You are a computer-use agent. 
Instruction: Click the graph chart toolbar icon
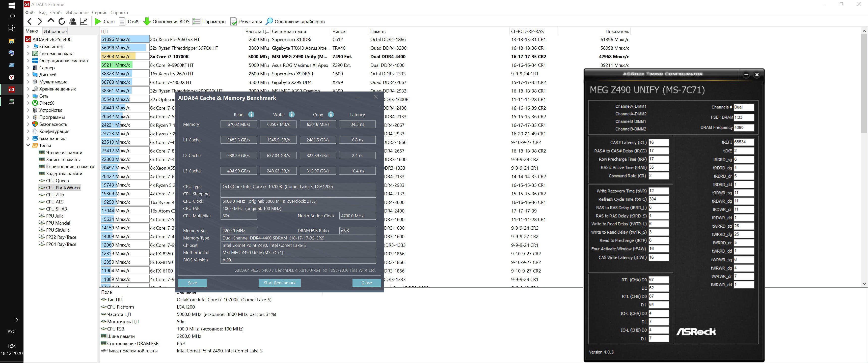(84, 21)
